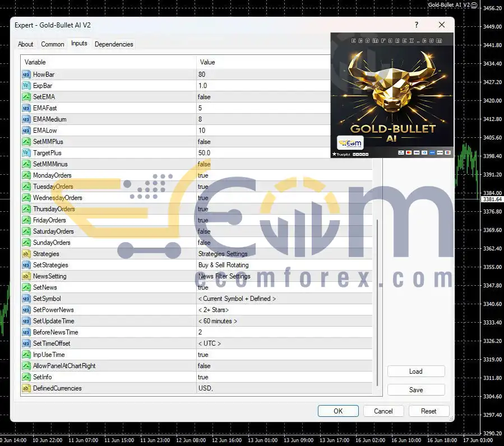Click the InpUseTime boolean icon

tap(26, 355)
